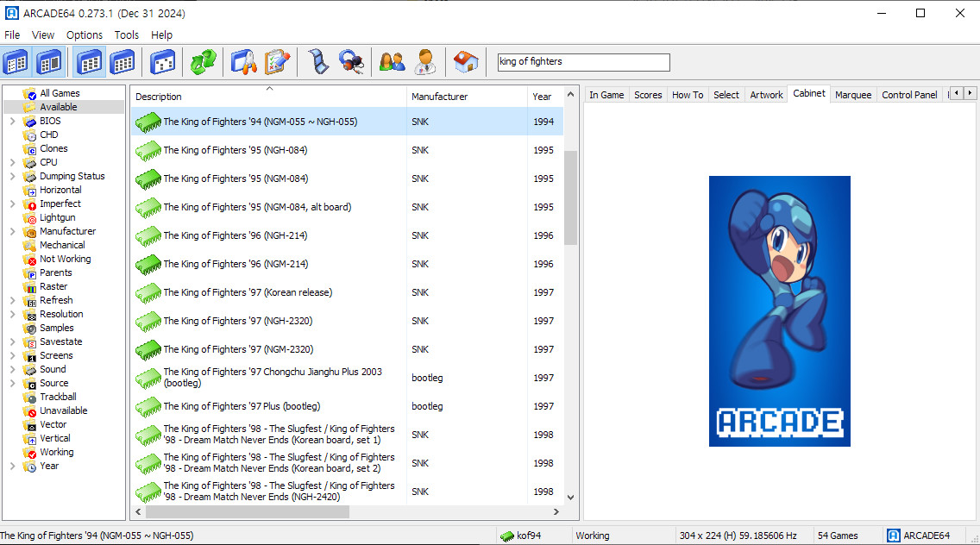Switch to the Marquee tab
The width and height of the screenshot is (980, 545).
coord(853,95)
